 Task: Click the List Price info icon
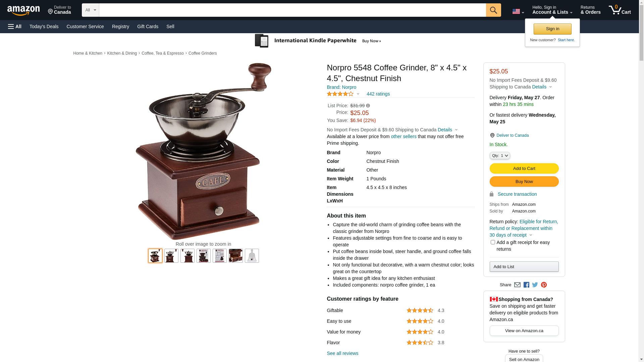tap(368, 106)
